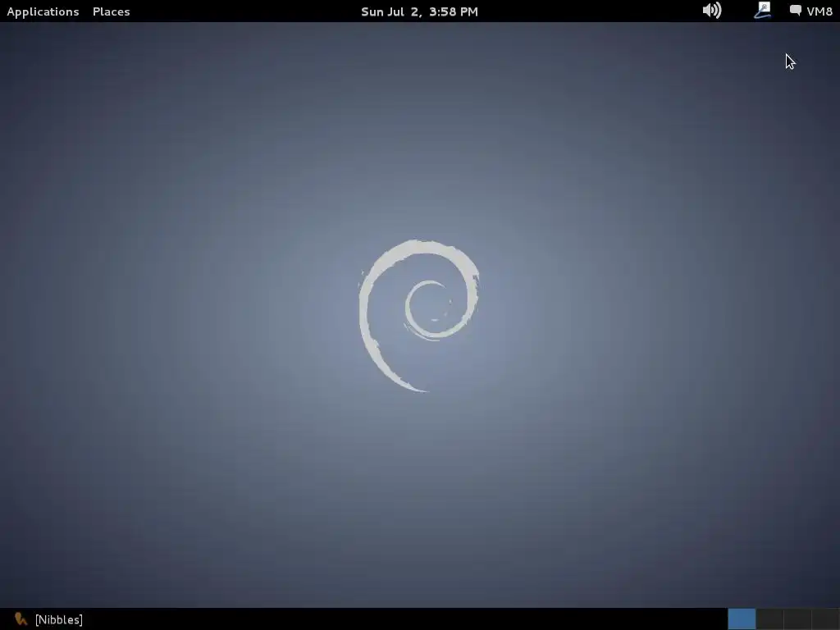Restore the minimized Nibbles window from taskbar
840x630 pixels.
pyautogui.click(x=48, y=619)
